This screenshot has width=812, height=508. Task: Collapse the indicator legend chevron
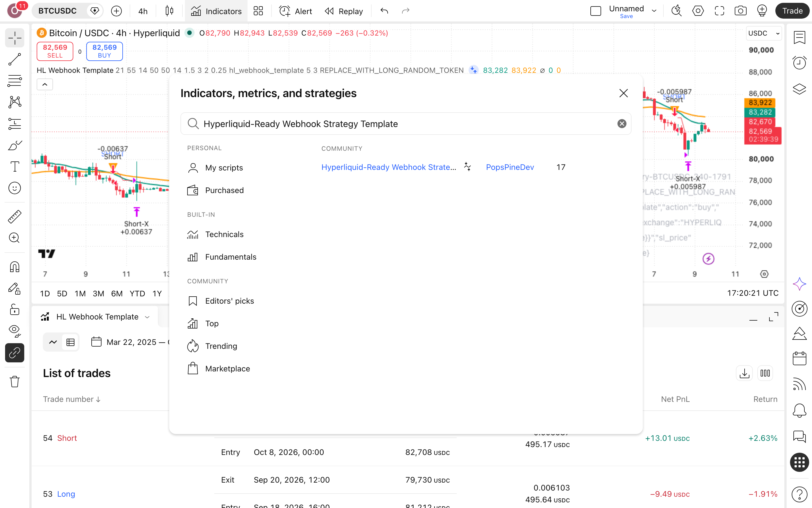click(45, 84)
